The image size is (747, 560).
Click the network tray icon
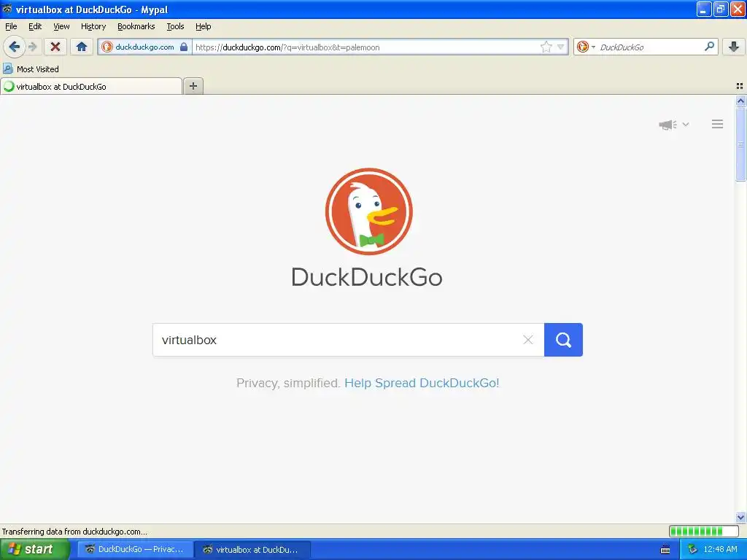pos(693,550)
